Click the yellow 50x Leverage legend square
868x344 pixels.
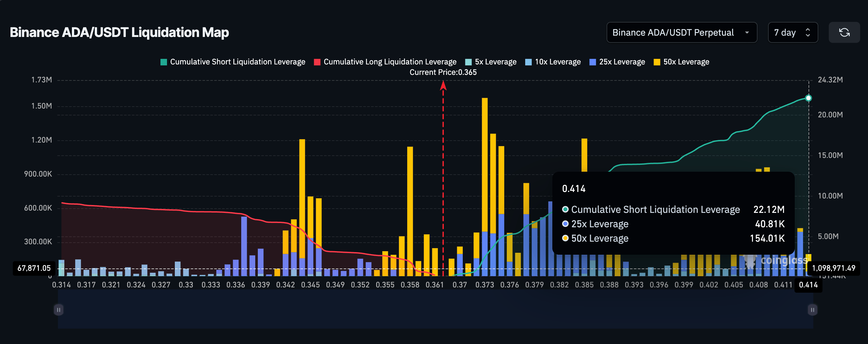[x=657, y=62]
